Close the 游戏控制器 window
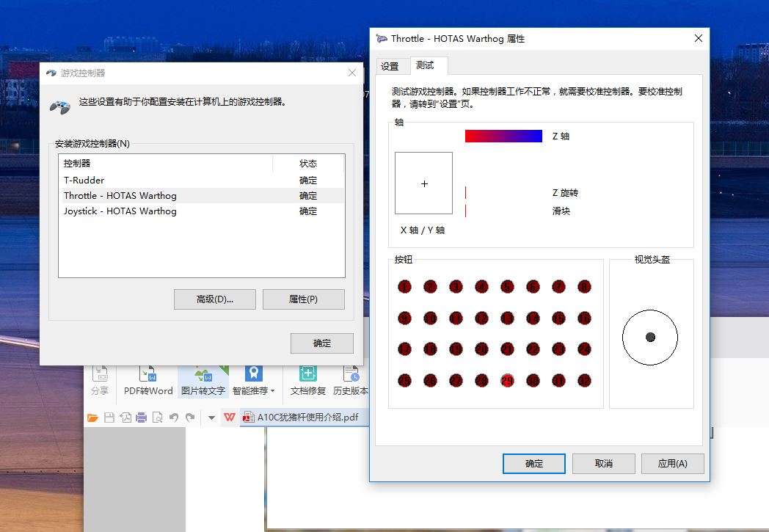The width and height of the screenshot is (769, 532). coord(352,73)
